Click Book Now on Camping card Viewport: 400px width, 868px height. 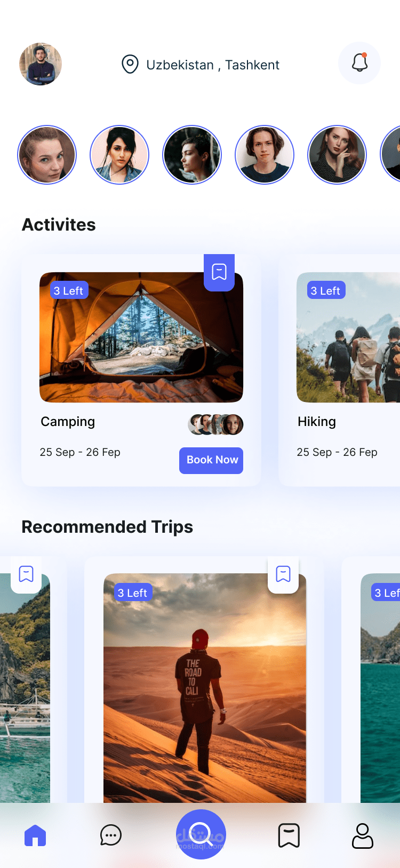[x=211, y=460]
